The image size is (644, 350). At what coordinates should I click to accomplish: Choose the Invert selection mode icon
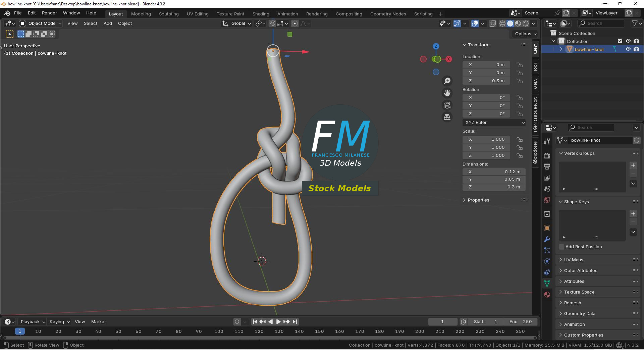[44, 34]
